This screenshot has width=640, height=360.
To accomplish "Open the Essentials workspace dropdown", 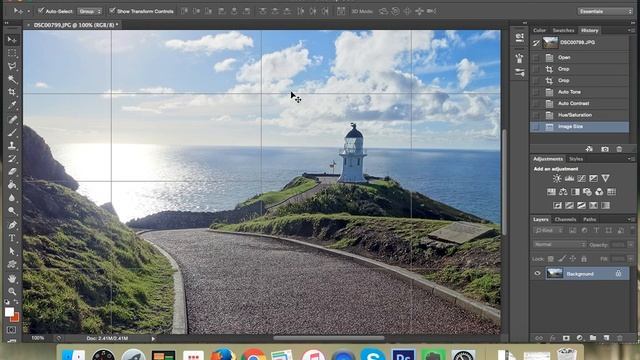I will [605, 11].
